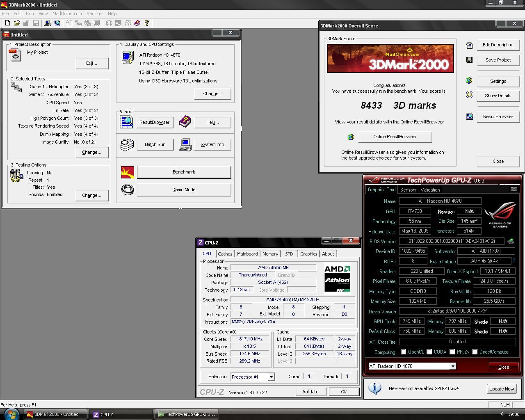525x420 pixels.
Task: Open the Run menu
Action: click(x=30, y=14)
